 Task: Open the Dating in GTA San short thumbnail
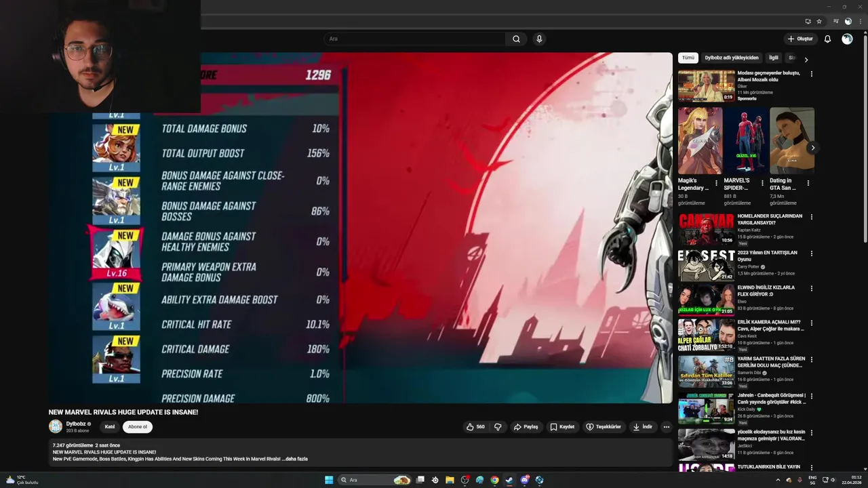click(x=792, y=140)
